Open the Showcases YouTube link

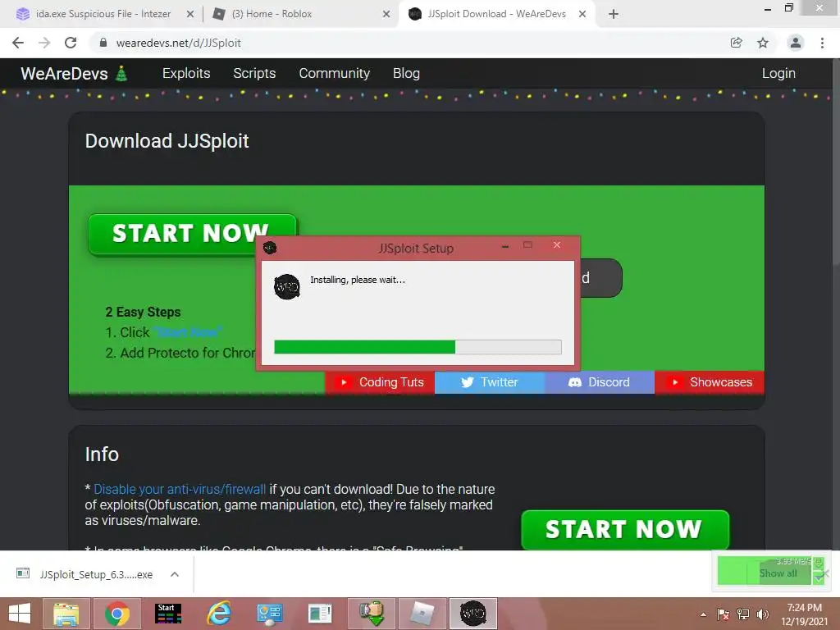710,382
